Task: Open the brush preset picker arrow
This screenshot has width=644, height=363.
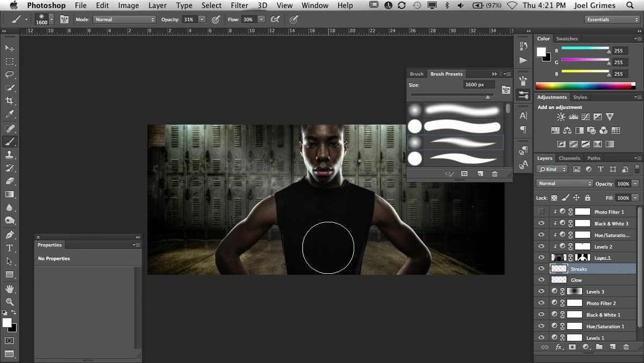Action: coord(51,19)
